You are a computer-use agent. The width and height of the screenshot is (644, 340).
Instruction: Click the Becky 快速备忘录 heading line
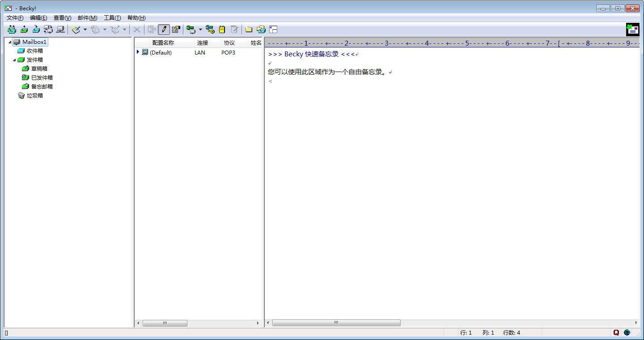click(311, 54)
